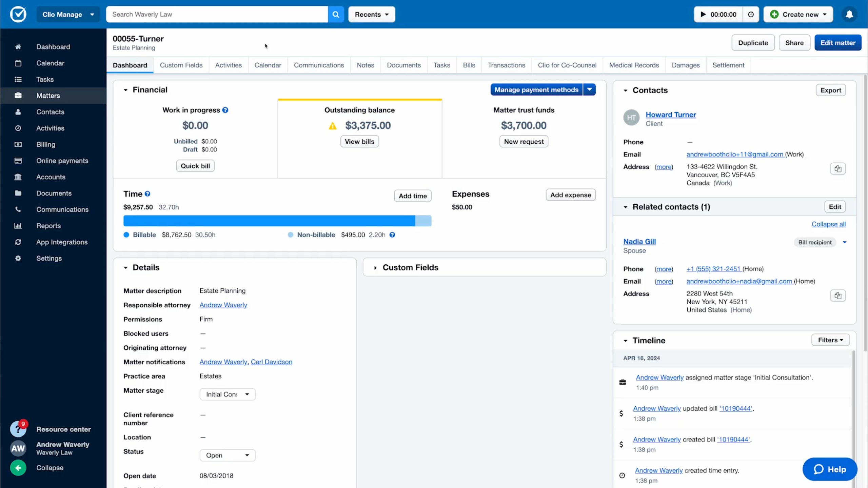Collapse the Financial section
Viewport: 868px width, 488px height.
click(x=125, y=90)
